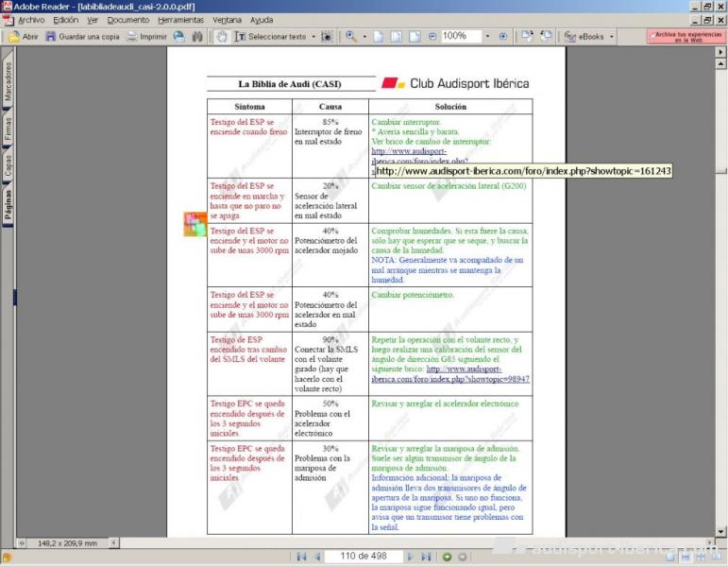Click the Abrir (open file) toolbar button
Image resolution: width=728 pixels, height=567 pixels.
tap(24, 36)
